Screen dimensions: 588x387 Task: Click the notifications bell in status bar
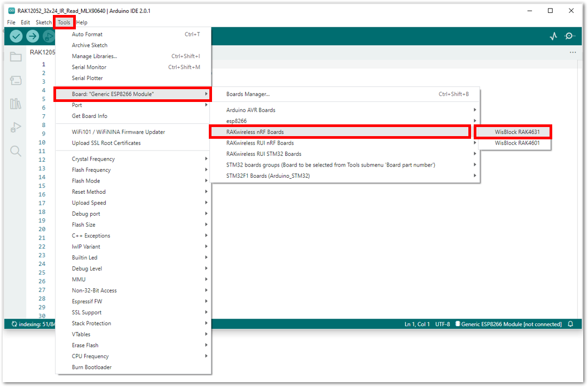[570, 324]
